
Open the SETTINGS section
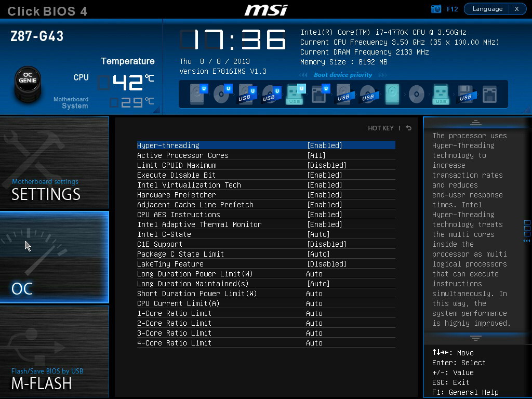click(54, 163)
